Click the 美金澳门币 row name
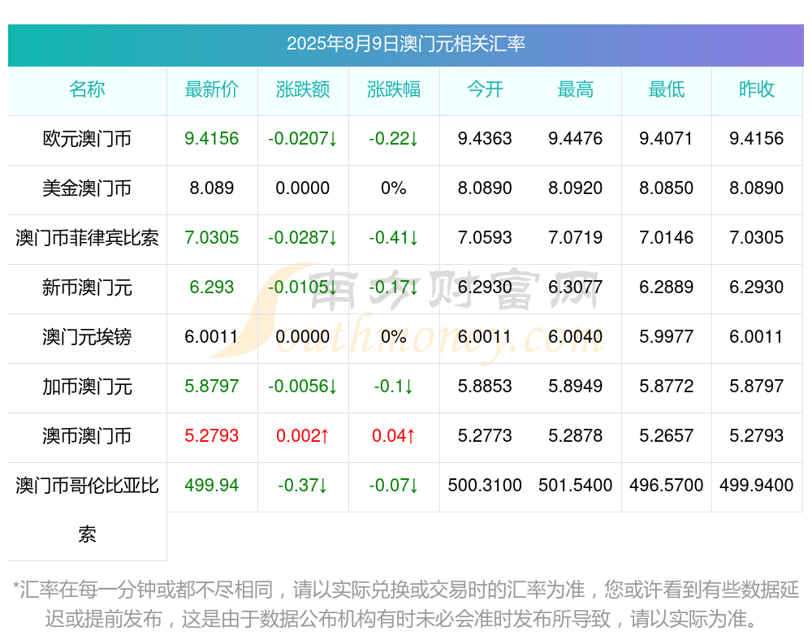 87,188
